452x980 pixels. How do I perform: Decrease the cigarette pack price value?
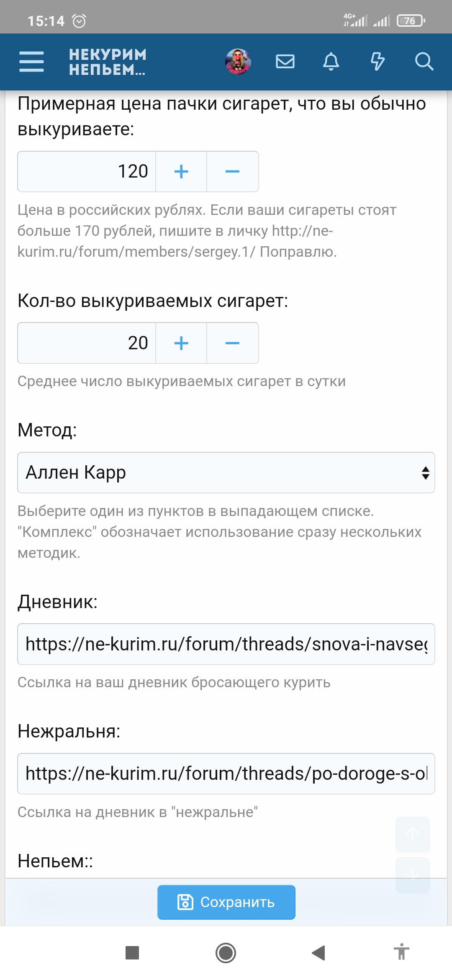(x=232, y=172)
